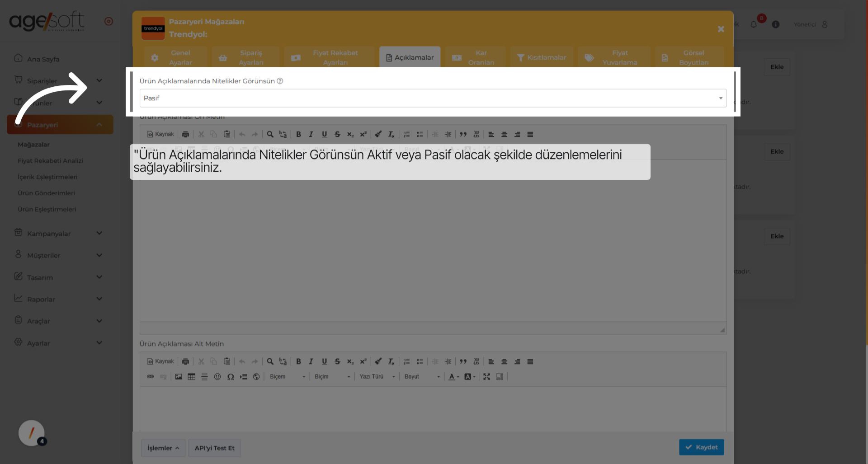Click insert page break icon in Alt Metin editor

point(244,376)
